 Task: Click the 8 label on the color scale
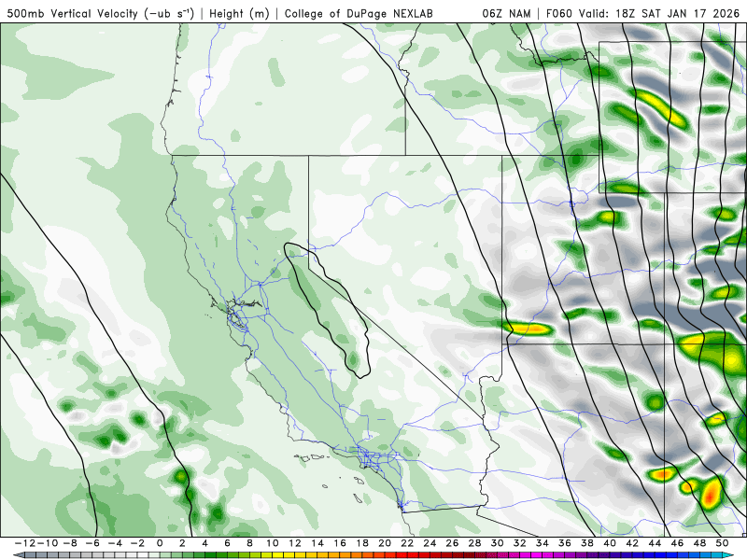pos(249,543)
